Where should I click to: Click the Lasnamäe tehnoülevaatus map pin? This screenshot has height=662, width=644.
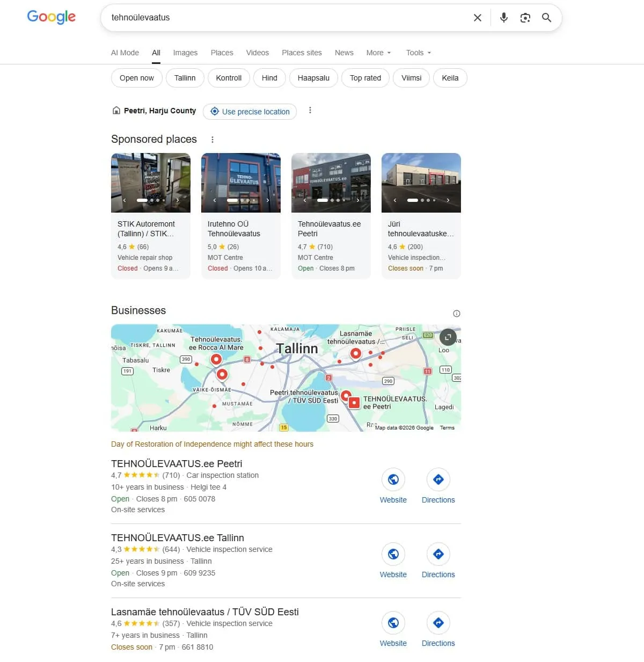356,354
